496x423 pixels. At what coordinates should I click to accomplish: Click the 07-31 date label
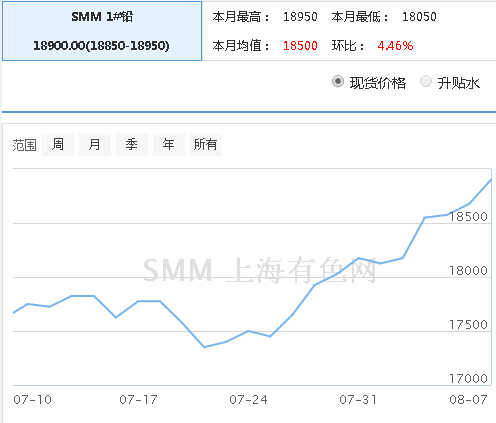[x=358, y=400]
